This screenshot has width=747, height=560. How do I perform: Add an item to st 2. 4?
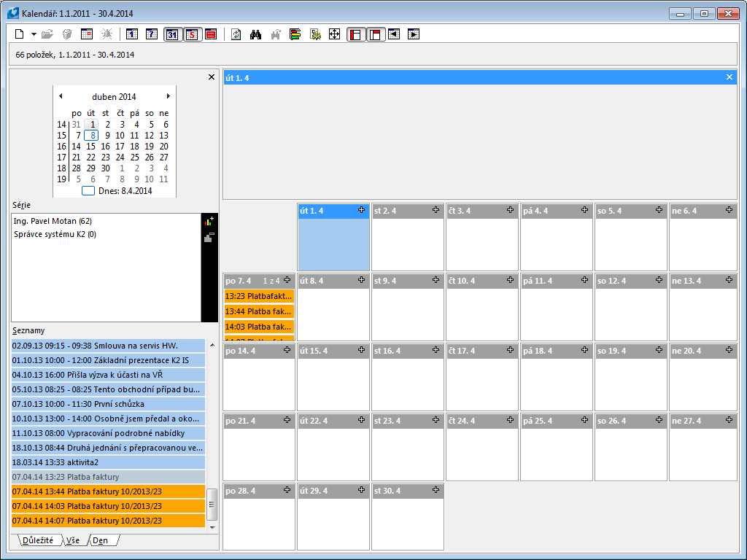tap(436, 210)
